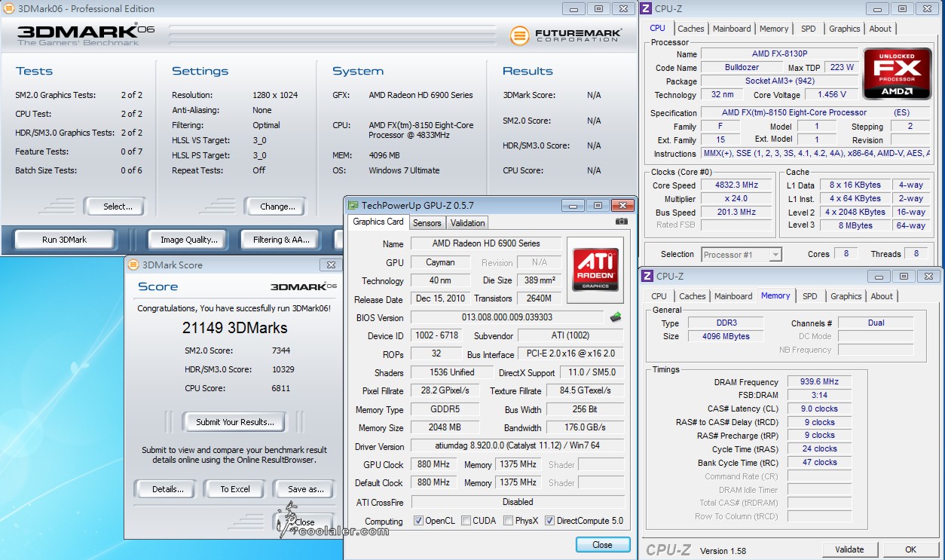Open SPD tab in the CPU-Z processor window
945x560 pixels.
pyautogui.click(x=809, y=29)
